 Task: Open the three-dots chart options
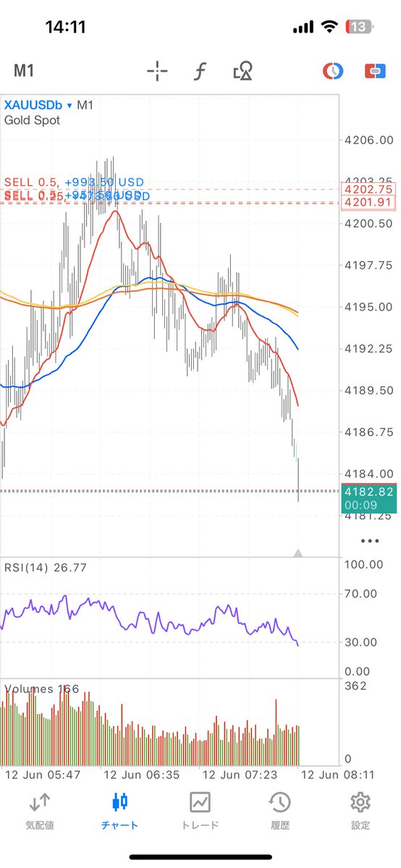[x=369, y=540]
